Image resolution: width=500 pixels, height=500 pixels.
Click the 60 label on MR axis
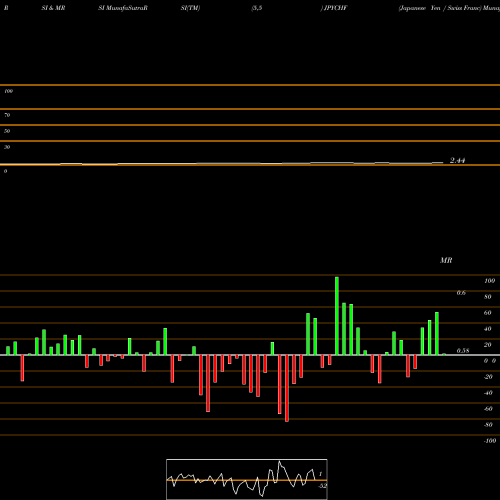488,313
